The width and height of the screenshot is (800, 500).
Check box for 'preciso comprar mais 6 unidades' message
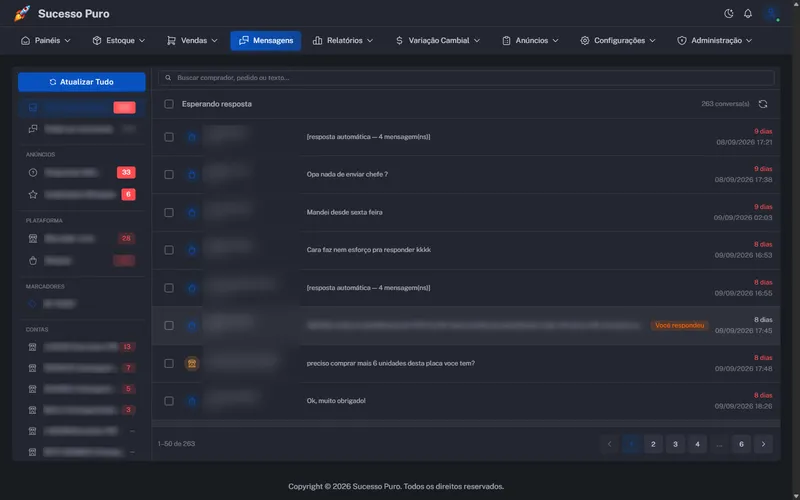169,363
